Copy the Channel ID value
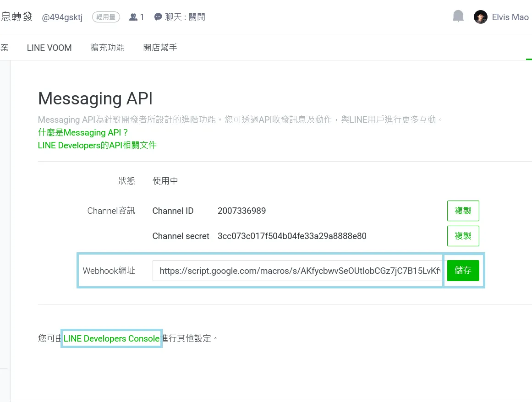Viewport: 532px width, 402px height. (463, 211)
